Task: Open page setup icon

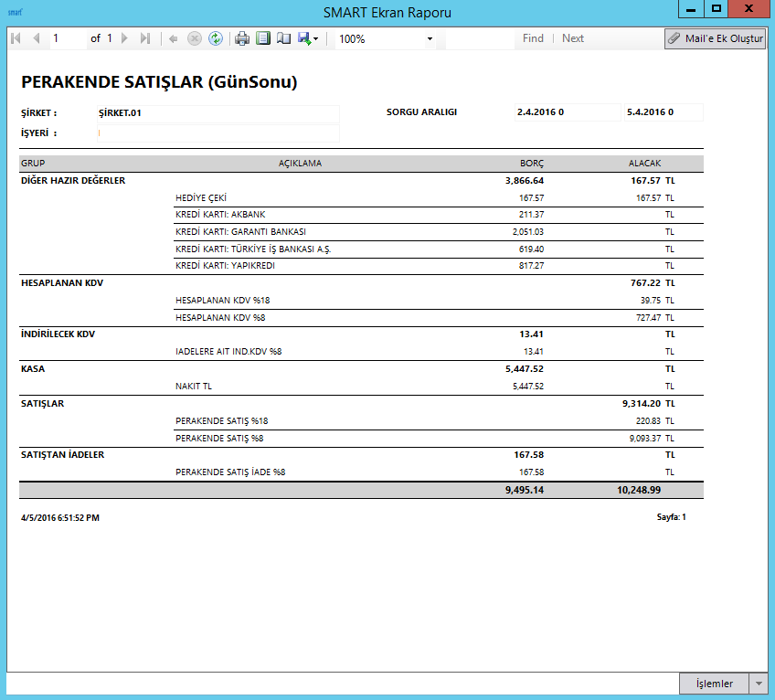Action: point(283,38)
